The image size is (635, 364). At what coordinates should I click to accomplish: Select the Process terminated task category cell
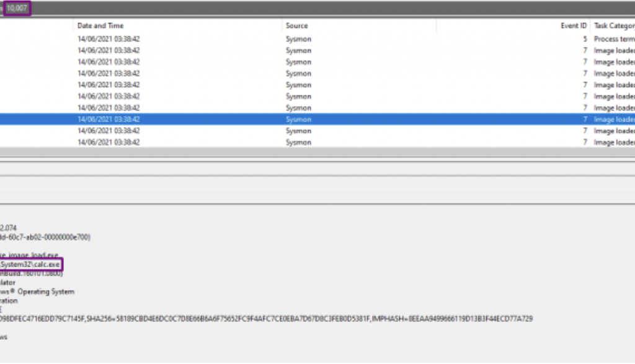tap(613, 39)
